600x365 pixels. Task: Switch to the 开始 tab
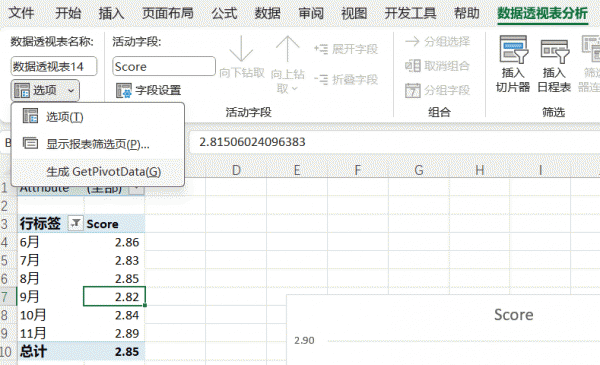[68, 13]
